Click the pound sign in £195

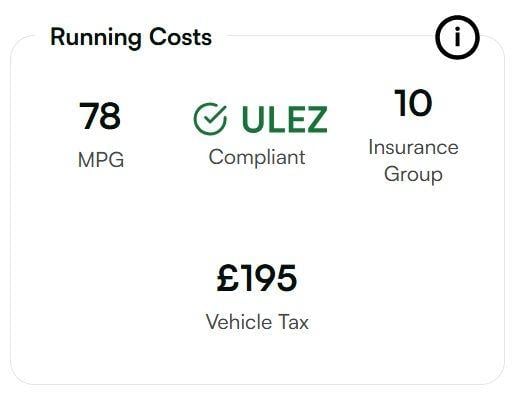pos(228,278)
